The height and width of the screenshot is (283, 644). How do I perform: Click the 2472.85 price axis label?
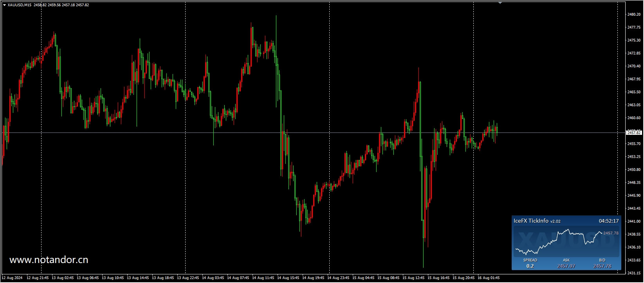pos(634,53)
